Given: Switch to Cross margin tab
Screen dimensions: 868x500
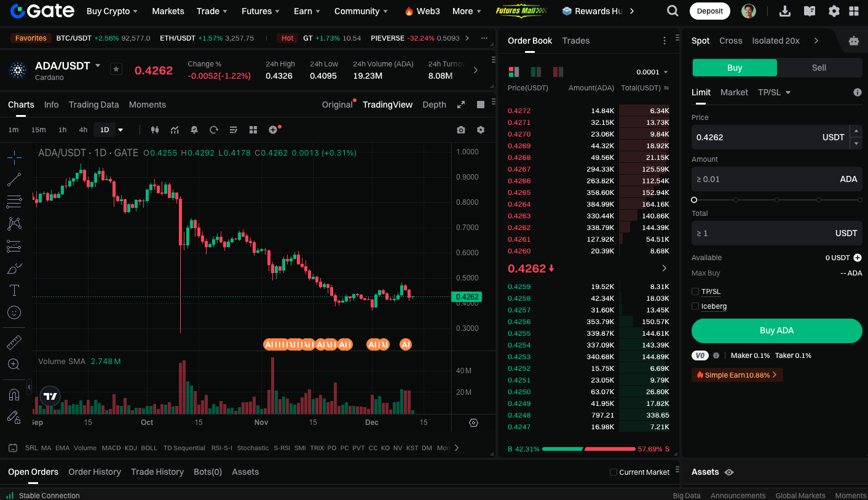Looking at the screenshot, I should [731, 41].
